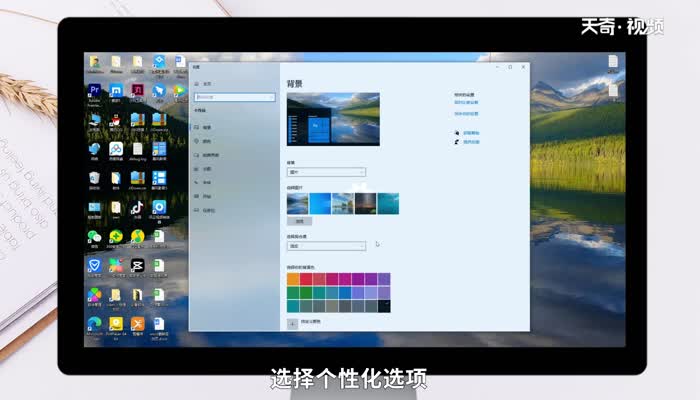
Task: Open the WeChat desktop shortcut
Action: (x=94, y=239)
